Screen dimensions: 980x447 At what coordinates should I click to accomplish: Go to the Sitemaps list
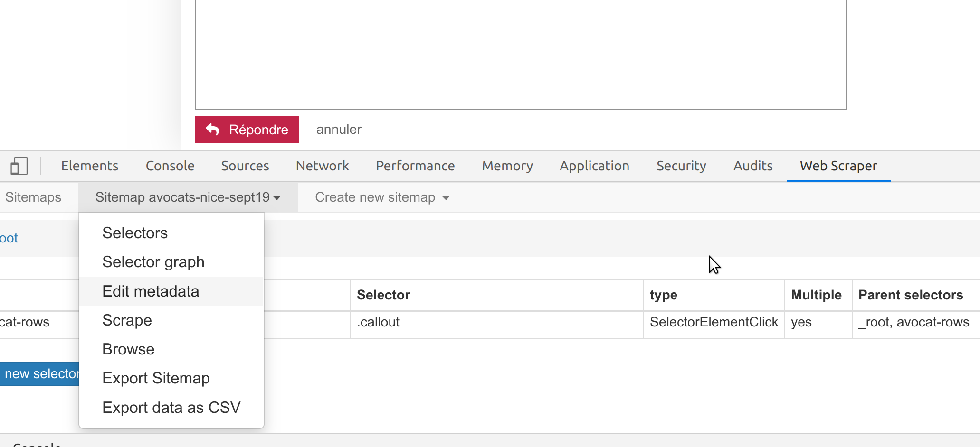pyautogui.click(x=33, y=197)
